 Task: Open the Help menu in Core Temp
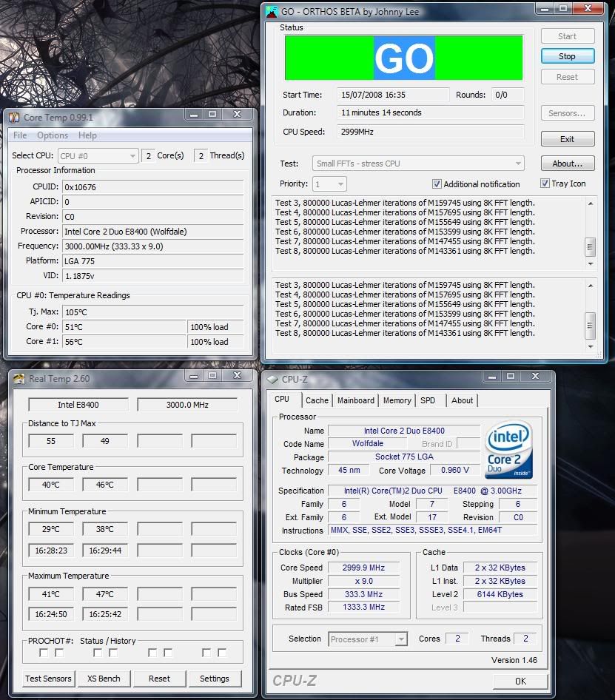click(x=87, y=135)
